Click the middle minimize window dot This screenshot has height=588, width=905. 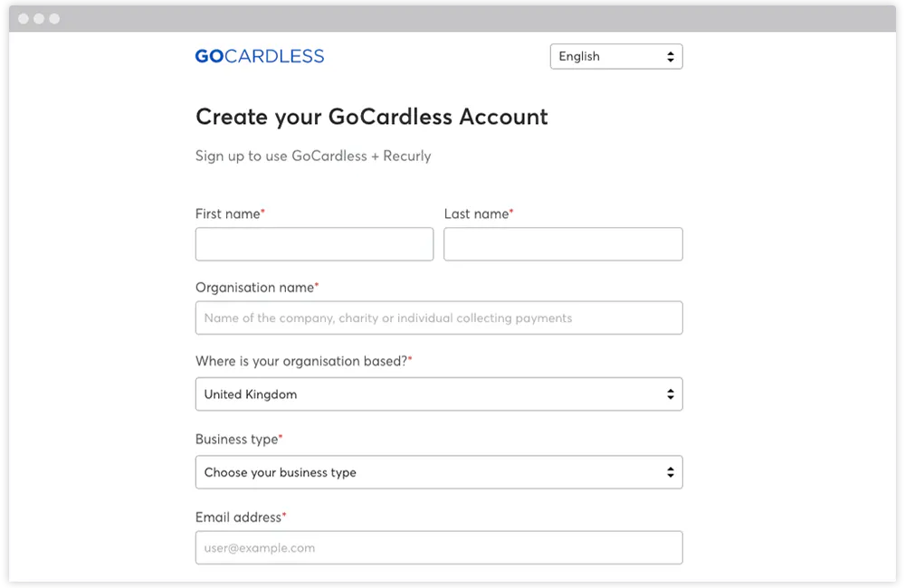click(x=39, y=18)
